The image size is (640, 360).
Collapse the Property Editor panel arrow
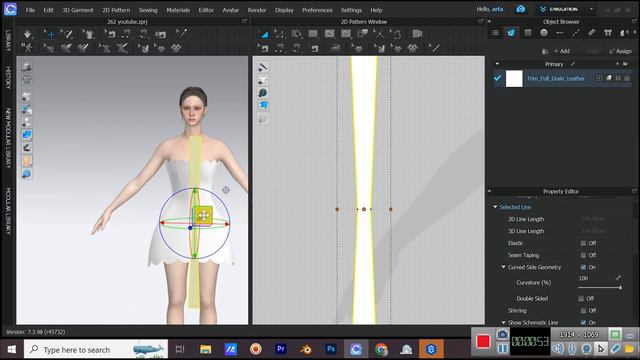[489, 191]
